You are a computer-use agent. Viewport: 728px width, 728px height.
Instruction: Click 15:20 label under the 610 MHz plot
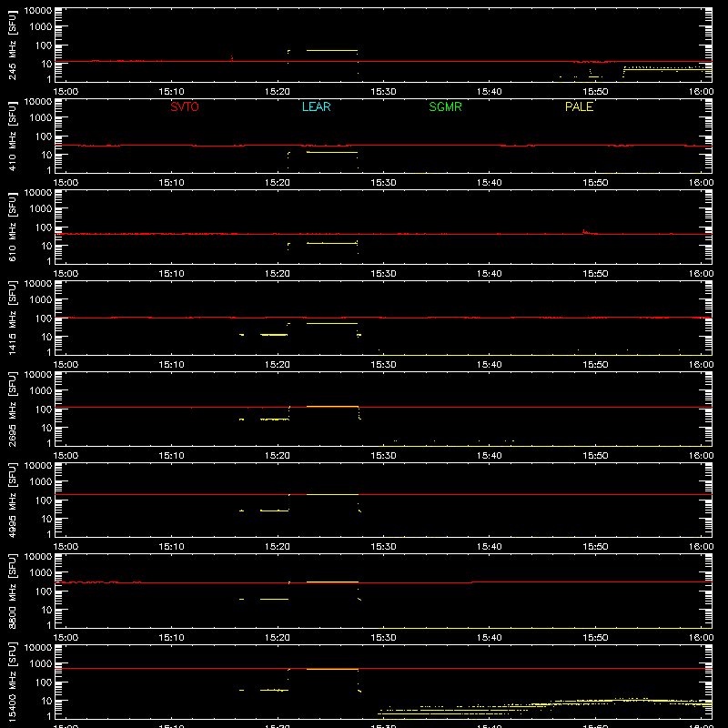(278, 274)
